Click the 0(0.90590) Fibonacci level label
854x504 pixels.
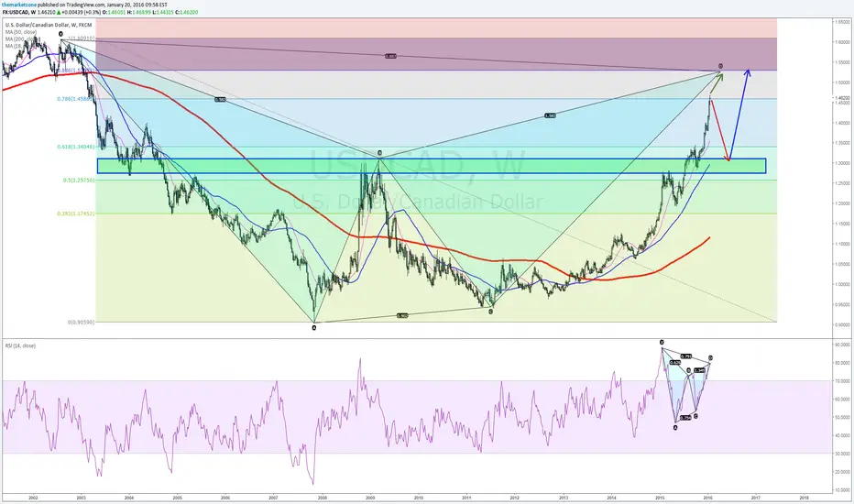pyautogui.click(x=82, y=322)
